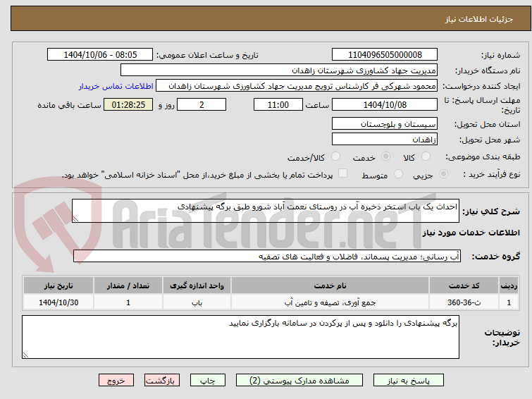532x399 pixels.
Task: Click the توضیحات خریدار text area
Action: tap(240, 337)
